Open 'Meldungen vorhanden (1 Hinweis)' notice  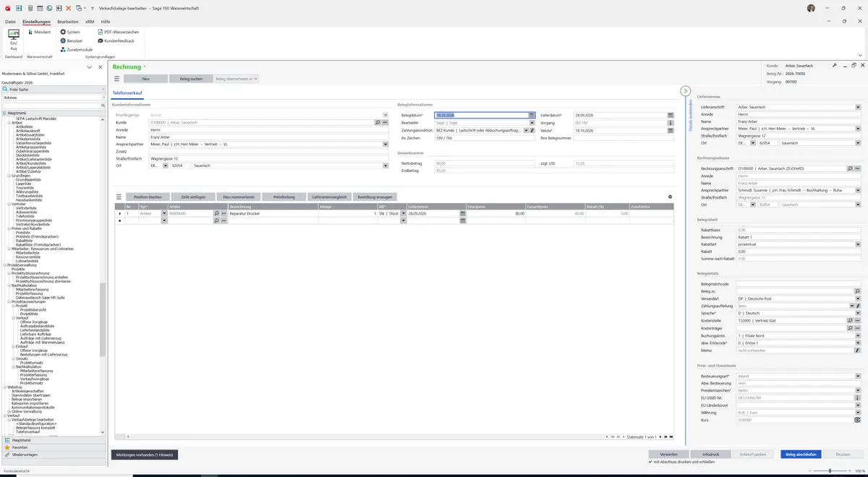click(144, 455)
